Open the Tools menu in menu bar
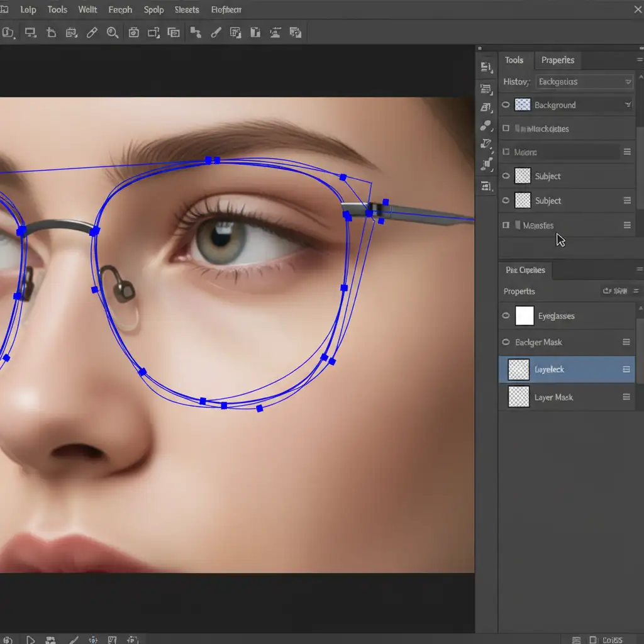This screenshot has height=644, width=644. point(57,9)
